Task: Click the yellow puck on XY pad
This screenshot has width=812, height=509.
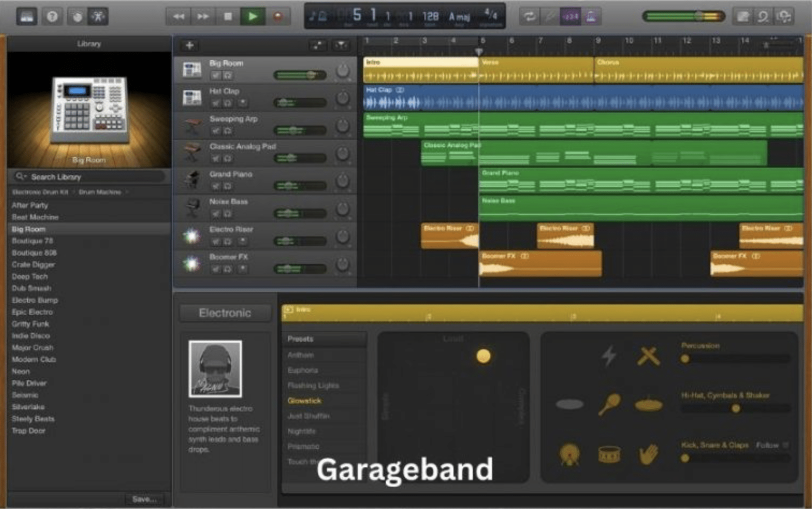Action: click(483, 356)
